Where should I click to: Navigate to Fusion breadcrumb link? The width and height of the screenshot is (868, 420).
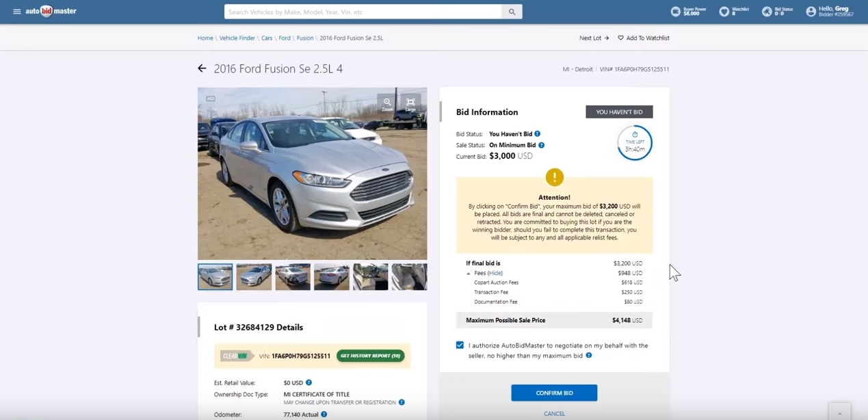pos(304,38)
